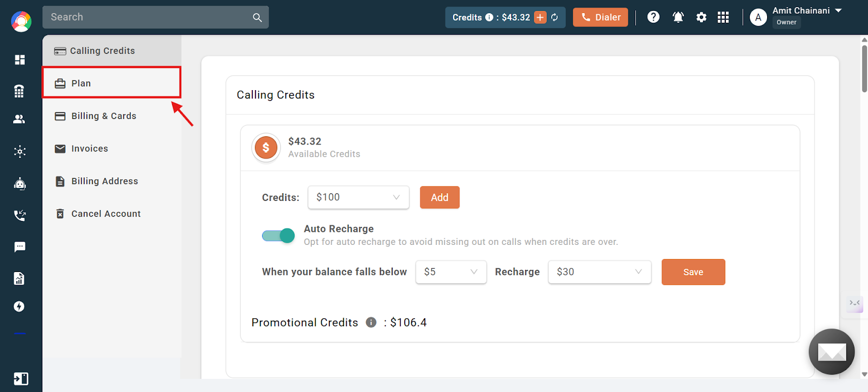Add credits with the orange plus icon

click(x=540, y=17)
